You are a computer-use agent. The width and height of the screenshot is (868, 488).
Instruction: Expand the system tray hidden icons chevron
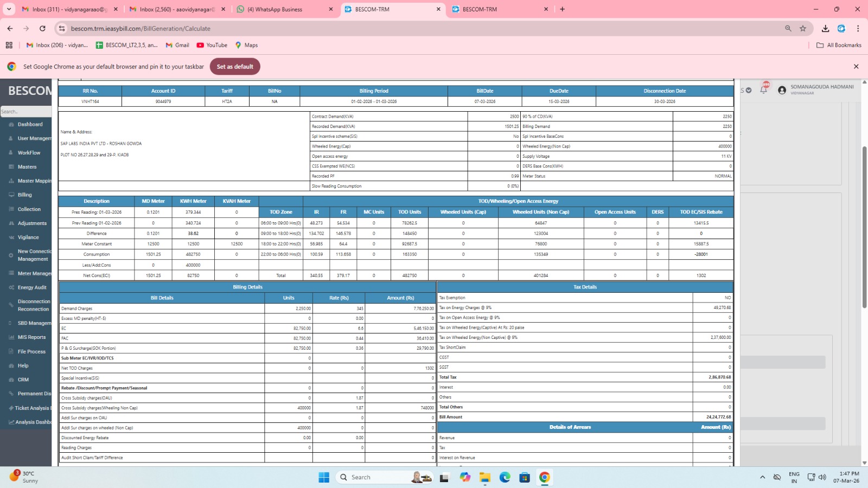tap(762, 477)
